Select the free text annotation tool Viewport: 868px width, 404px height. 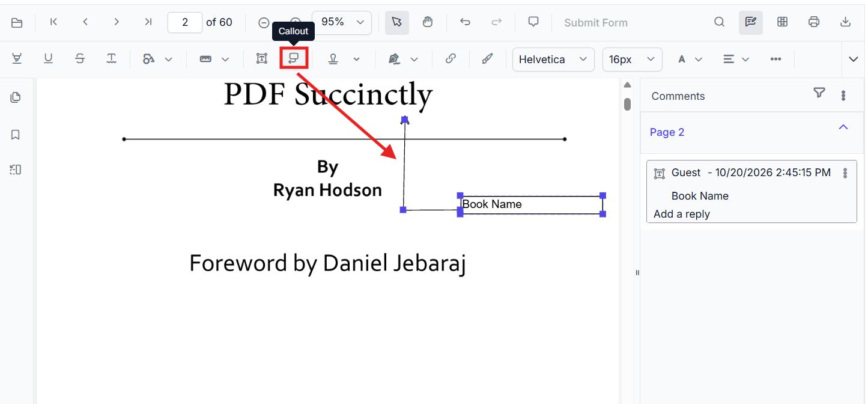point(261,58)
